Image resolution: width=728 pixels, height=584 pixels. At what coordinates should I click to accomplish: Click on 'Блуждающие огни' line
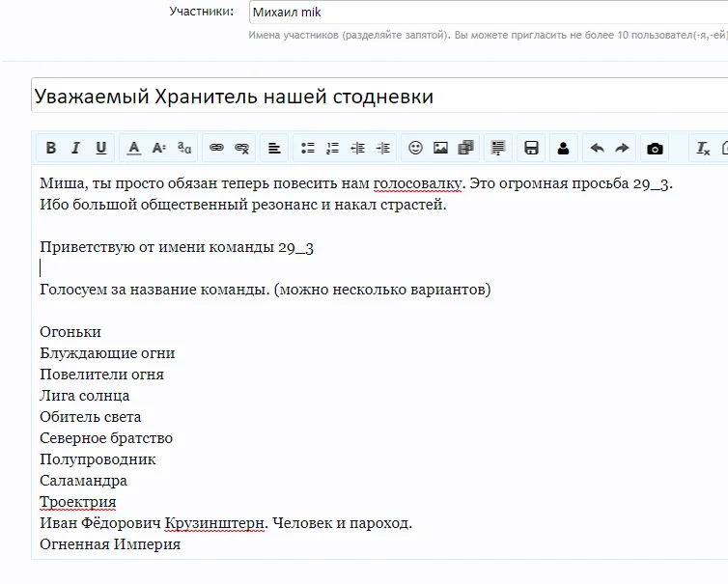click(107, 353)
